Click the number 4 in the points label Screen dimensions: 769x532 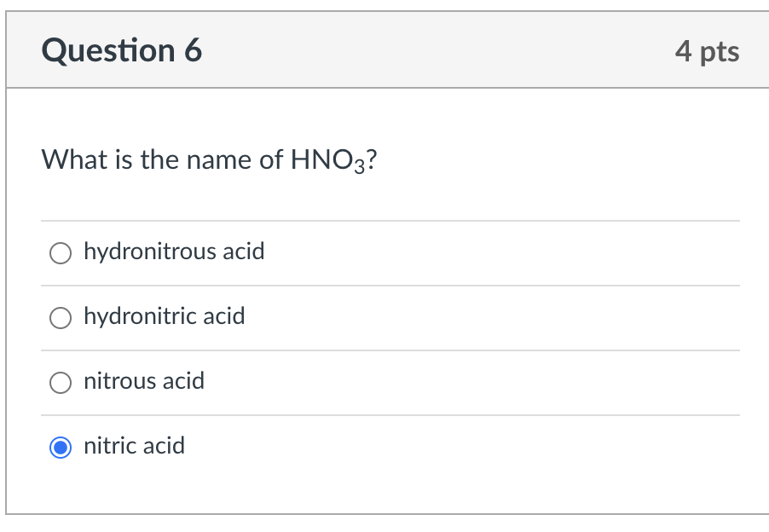click(683, 51)
